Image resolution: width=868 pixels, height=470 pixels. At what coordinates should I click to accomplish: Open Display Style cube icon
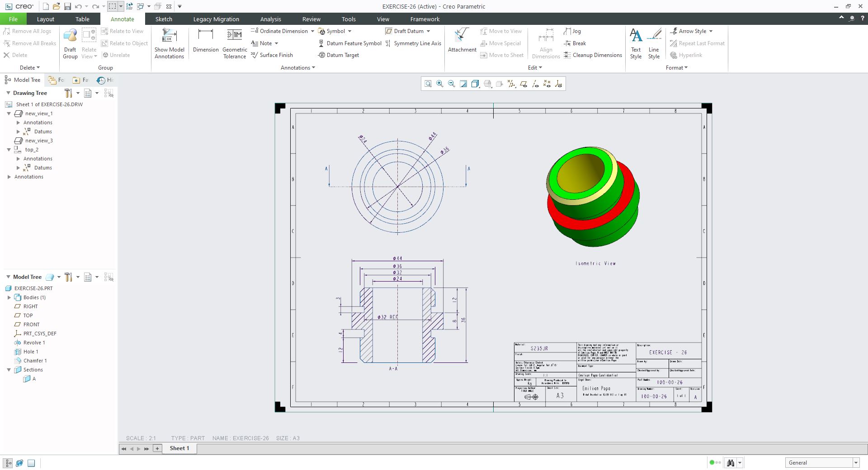click(x=475, y=84)
